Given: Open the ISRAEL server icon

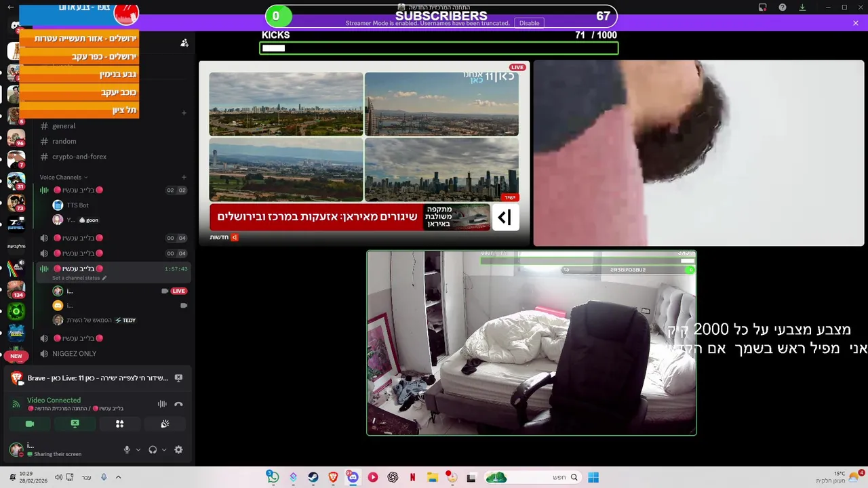Looking at the screenshot, I should 16,224.
